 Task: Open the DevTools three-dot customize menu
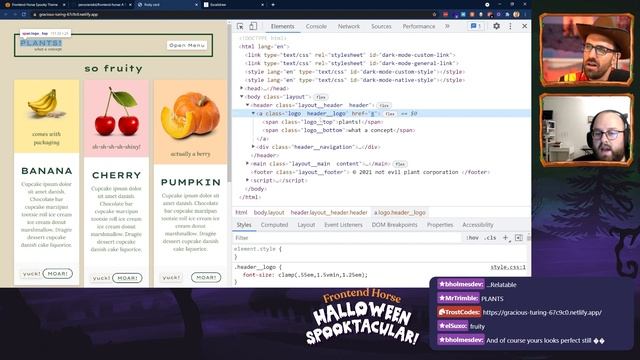point(510,26)
